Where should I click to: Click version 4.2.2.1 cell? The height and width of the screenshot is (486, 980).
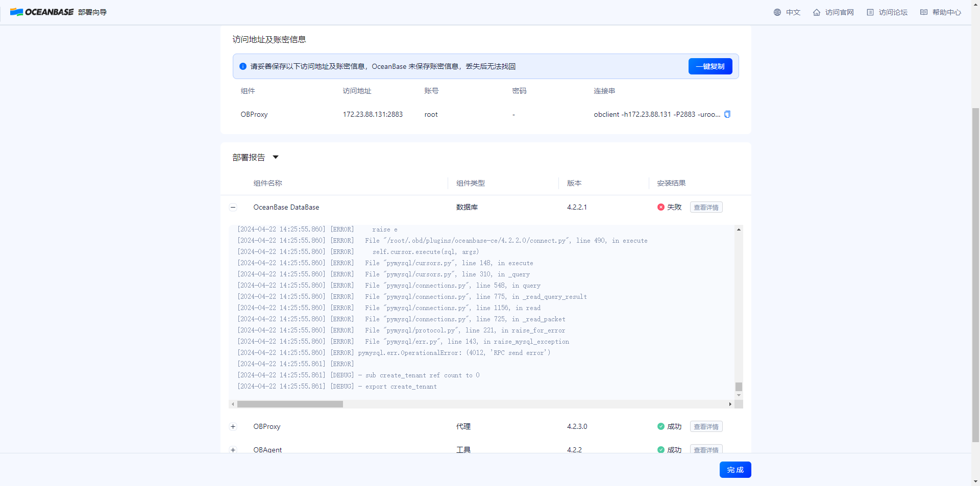(577, 207)
